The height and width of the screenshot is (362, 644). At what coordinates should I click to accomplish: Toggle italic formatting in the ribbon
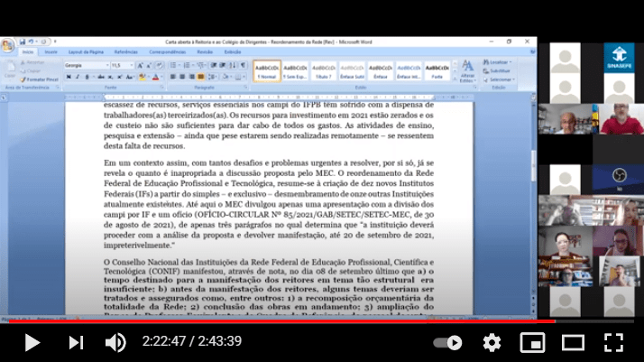pyautogui.click(x=78, y=77)
